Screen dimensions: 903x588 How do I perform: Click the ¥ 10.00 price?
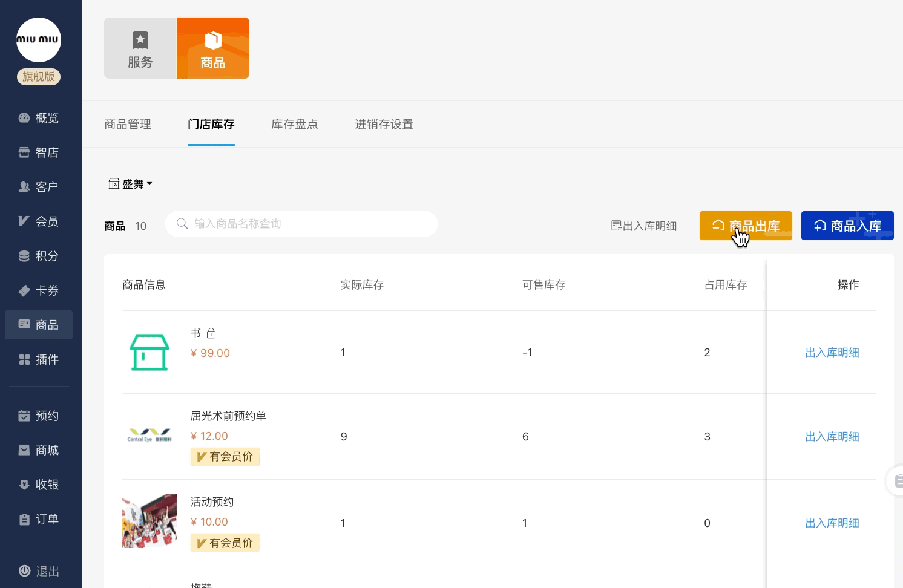click(209, 522)
